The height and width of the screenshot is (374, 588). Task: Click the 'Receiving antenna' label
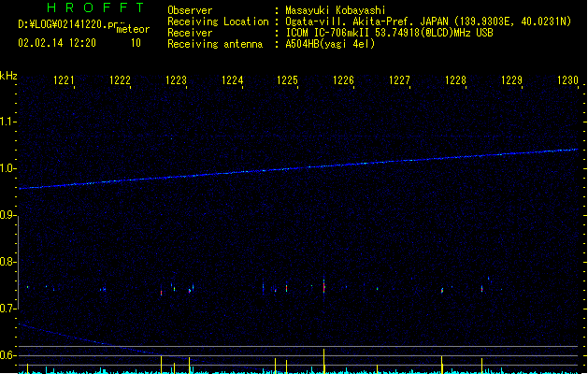click(215, 44)
